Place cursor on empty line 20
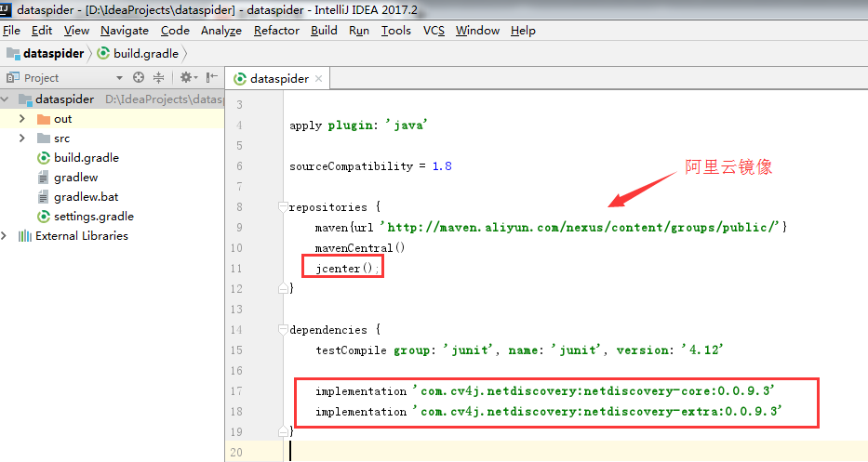This screenshot has height=462, width=868. point(576,452)
